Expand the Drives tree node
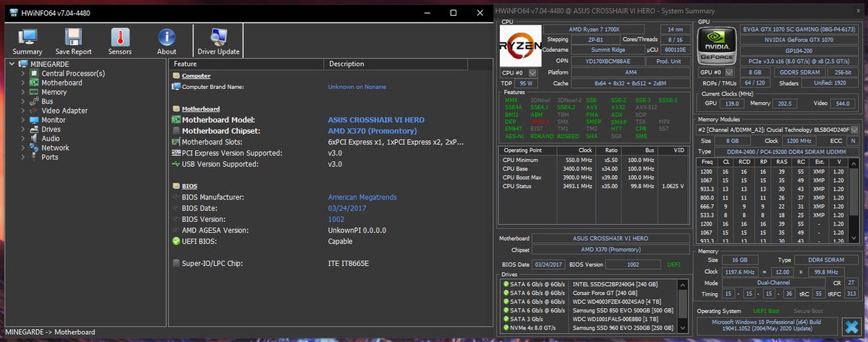The image size is (868, 342). click(x=23, y=129)
